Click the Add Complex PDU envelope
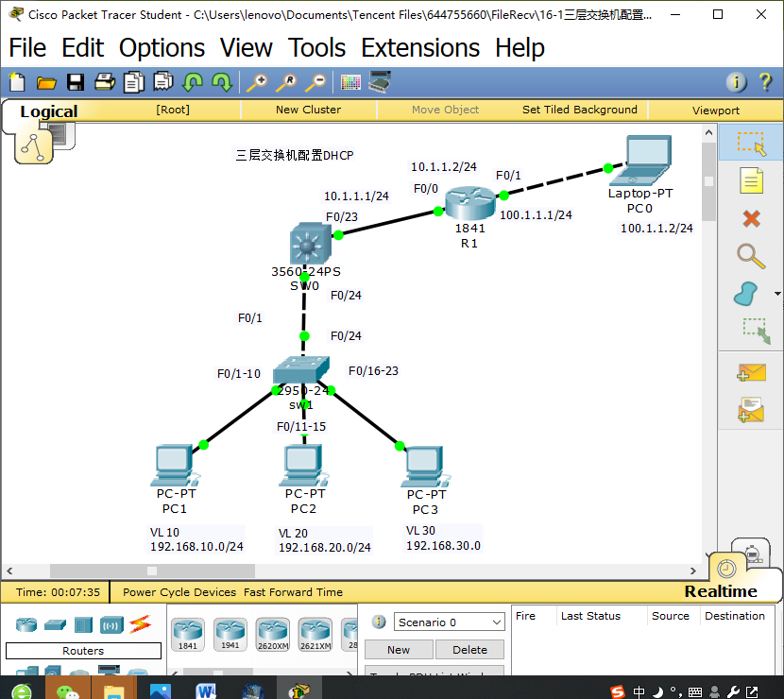784x699 pixels. pyautogui.click(x=751, y=410)
